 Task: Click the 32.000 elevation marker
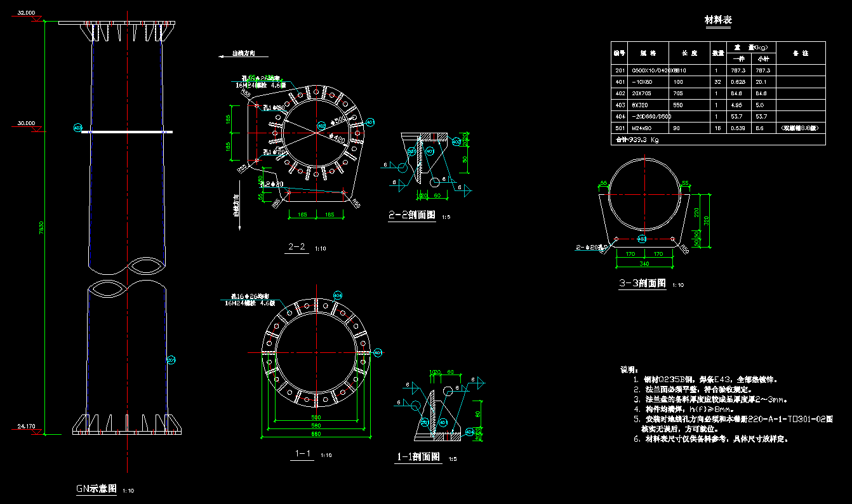click(27, 13)
